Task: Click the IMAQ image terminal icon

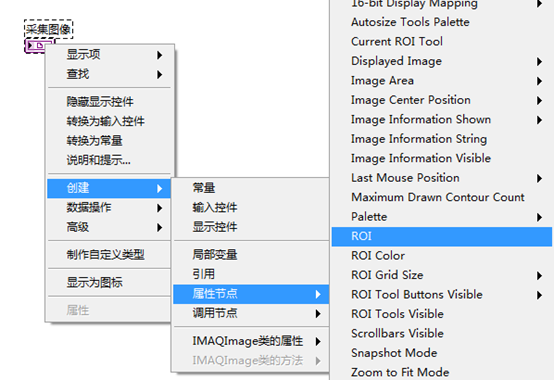Action: pyautogui.click(x=37, y=46)
